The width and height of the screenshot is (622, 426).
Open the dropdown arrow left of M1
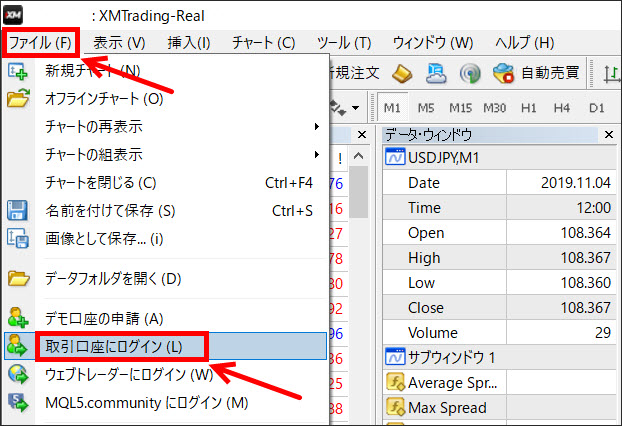(355, 107)
